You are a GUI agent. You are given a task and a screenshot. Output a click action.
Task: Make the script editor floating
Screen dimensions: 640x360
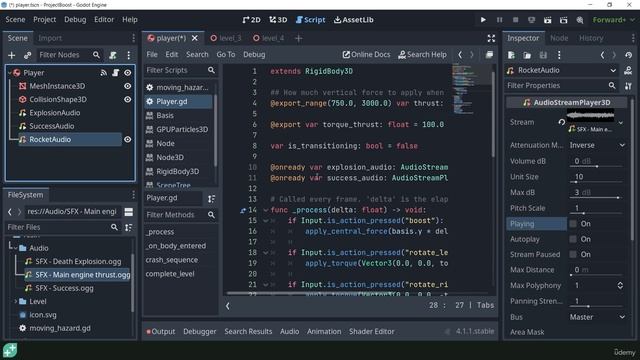[489, 55]
